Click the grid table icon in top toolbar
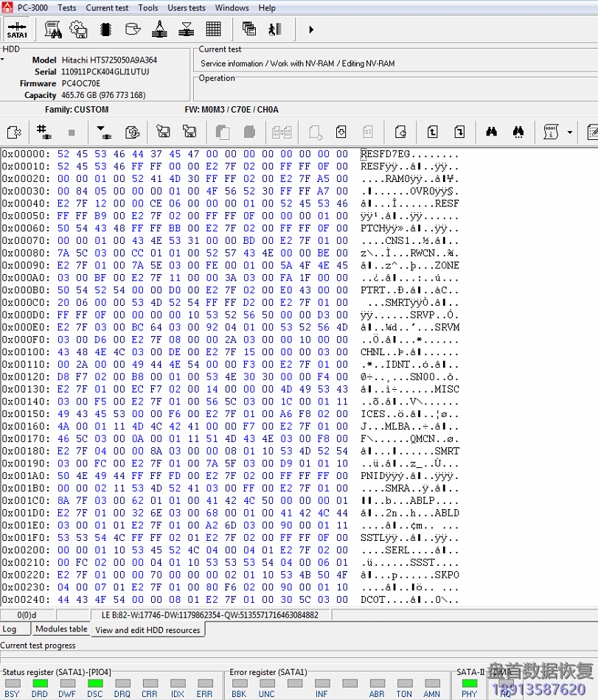598x700 pixels. tap(214, 29)
